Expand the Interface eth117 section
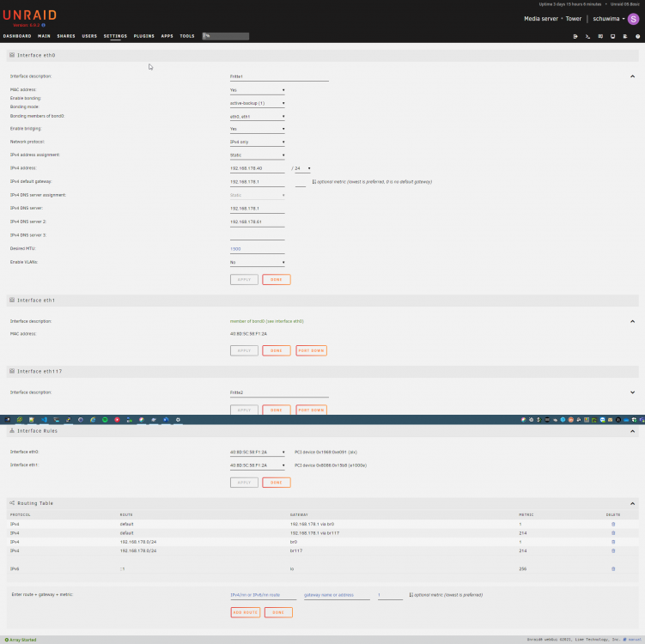 [x=632, y=392]
